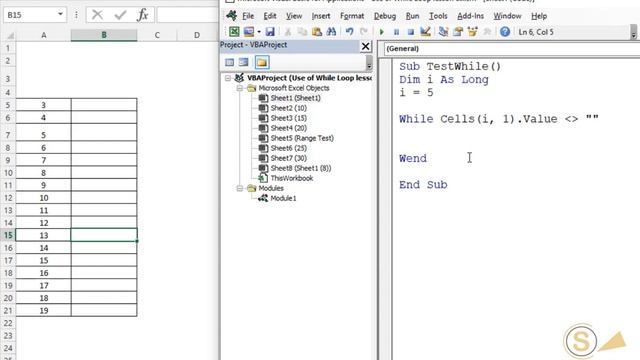This screenshot has height=360, width=640.
Task: Undo the last edit in VBA editor
Action: tap(349, 31)
